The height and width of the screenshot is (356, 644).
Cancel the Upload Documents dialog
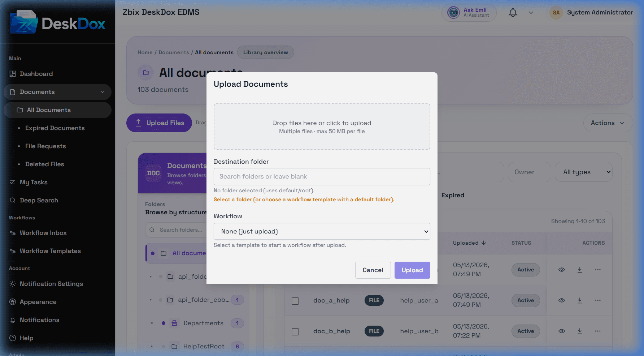[x=373, y=270]
